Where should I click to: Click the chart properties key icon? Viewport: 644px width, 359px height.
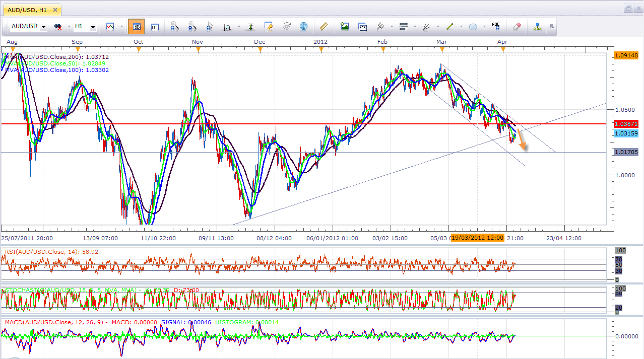pyautogui.click(x=269, y=26)
